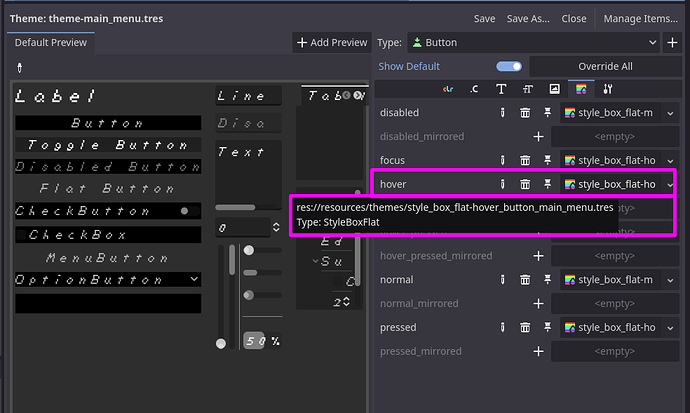The image size is (690, 413).
Task: Remove the disabled stylebox item
Action: point(525,113)
